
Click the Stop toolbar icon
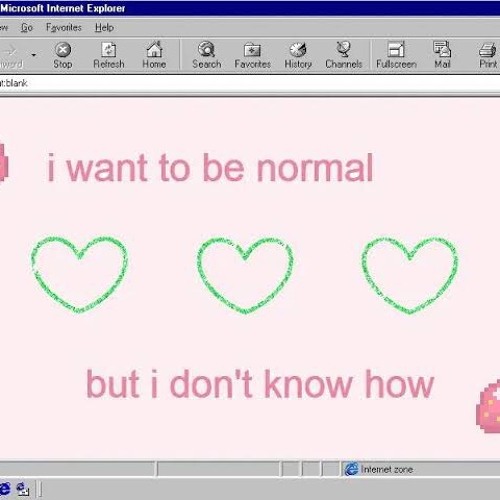[x=63, y=55]
